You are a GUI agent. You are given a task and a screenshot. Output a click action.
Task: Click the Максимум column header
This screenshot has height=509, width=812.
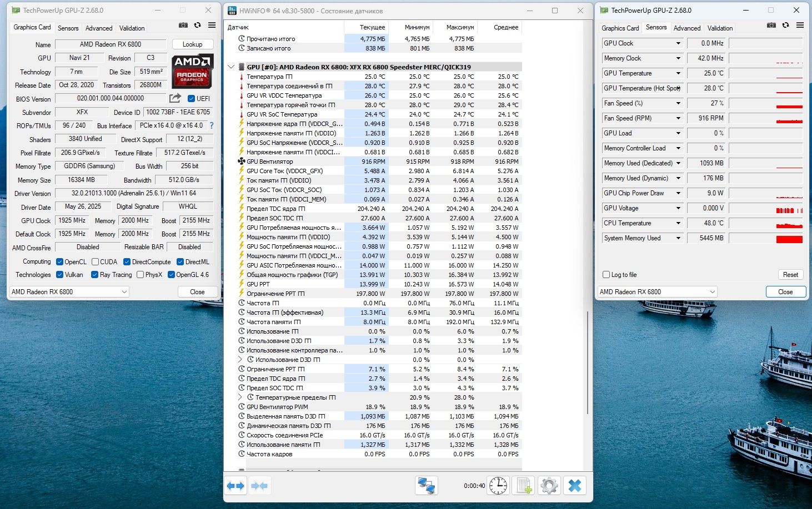pos(455,27)
